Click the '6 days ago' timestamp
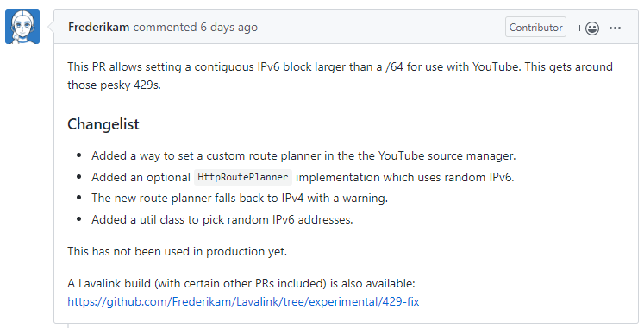Screen dimensions: 644x328 pyautogui.click(x=228, y=27)
